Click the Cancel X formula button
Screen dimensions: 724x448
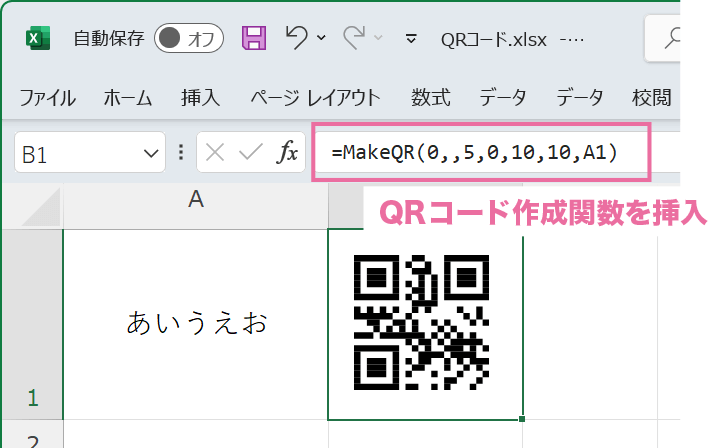[x=215, y=152]
